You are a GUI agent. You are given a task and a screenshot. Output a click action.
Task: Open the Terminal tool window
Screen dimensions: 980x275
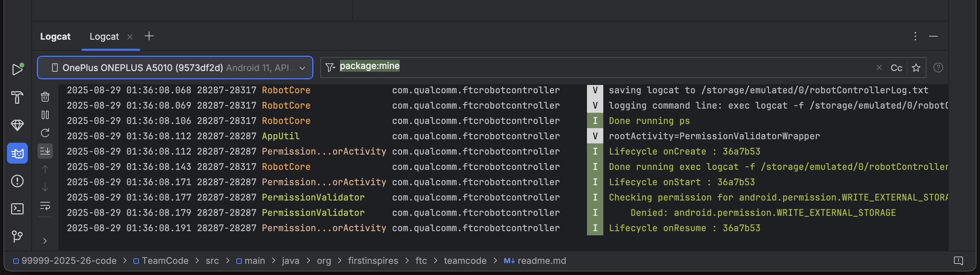[x=17, y=209]
